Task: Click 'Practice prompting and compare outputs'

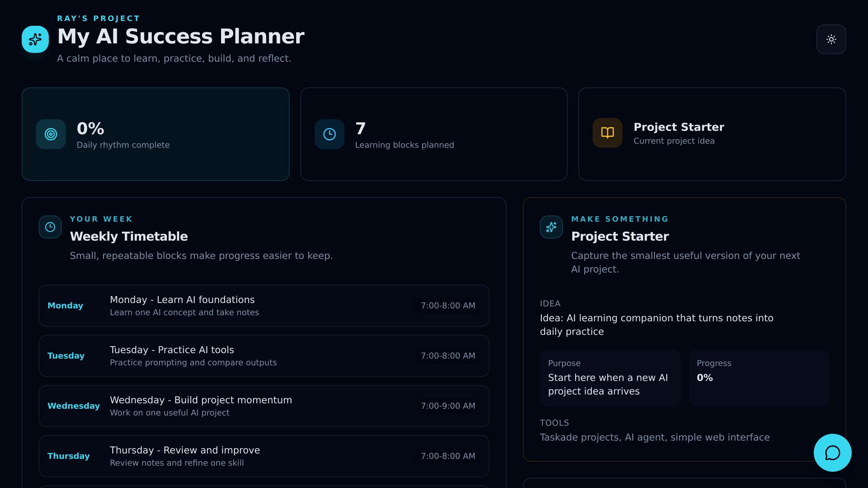Action: [193, 363]
